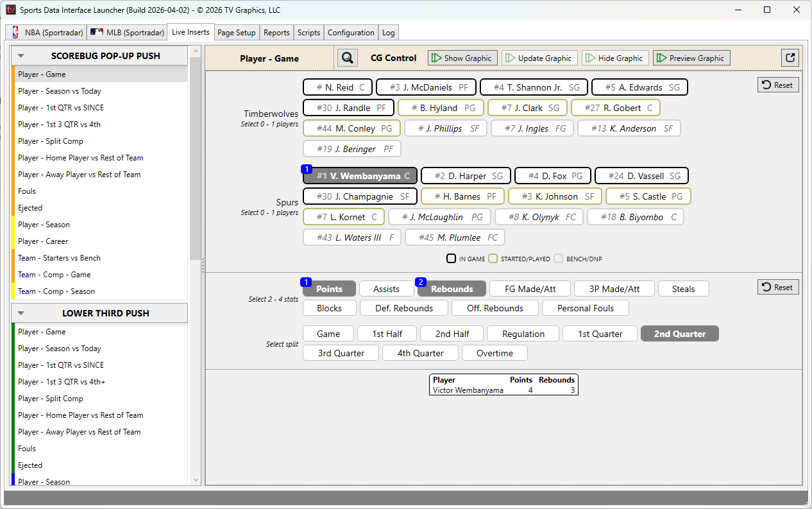Viewport: 812px width, 509px height.
Task: Toggle the Assists stat button
Action: point(386,289)
